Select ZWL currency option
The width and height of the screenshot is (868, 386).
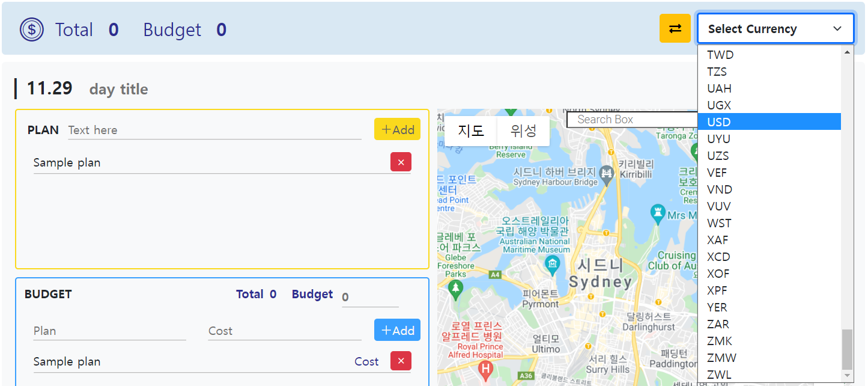pos(769,374)
